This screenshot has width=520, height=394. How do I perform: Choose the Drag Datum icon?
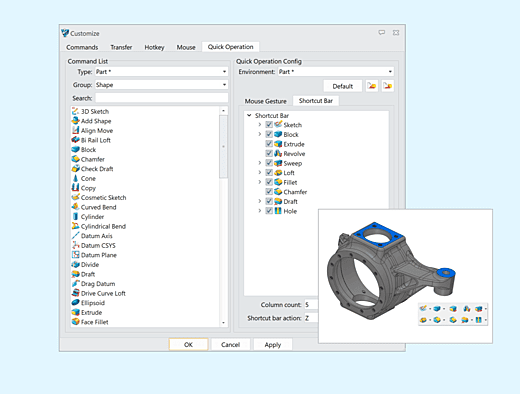click(76, 284)
